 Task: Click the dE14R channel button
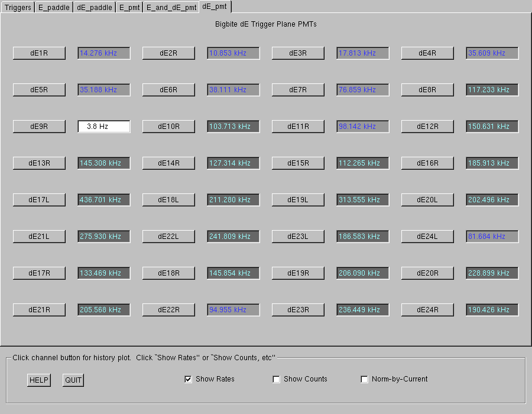coord(168,163)
